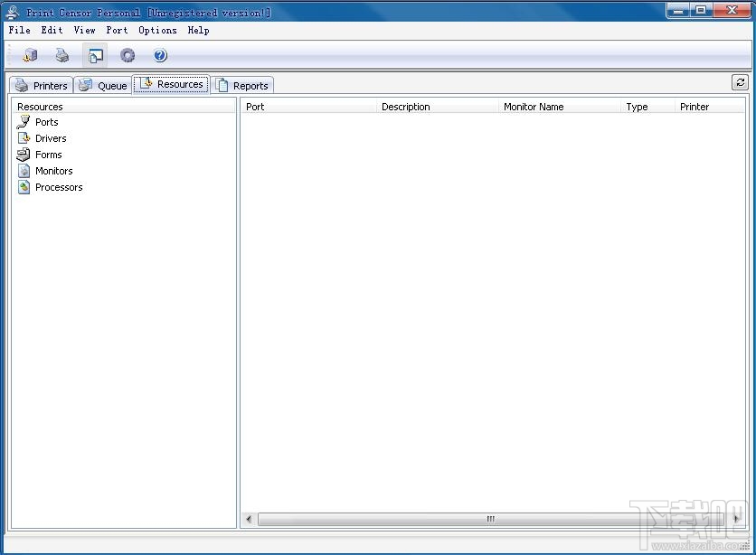The image size is (756, 555).
Task: Maximize the Print Censor window
Action: (x=701, y=10)
